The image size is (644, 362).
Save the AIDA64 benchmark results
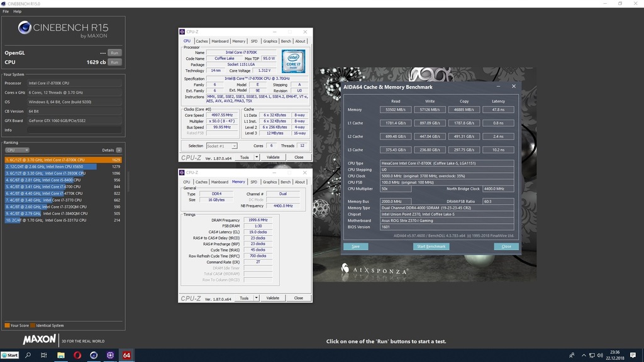(356, 246)
